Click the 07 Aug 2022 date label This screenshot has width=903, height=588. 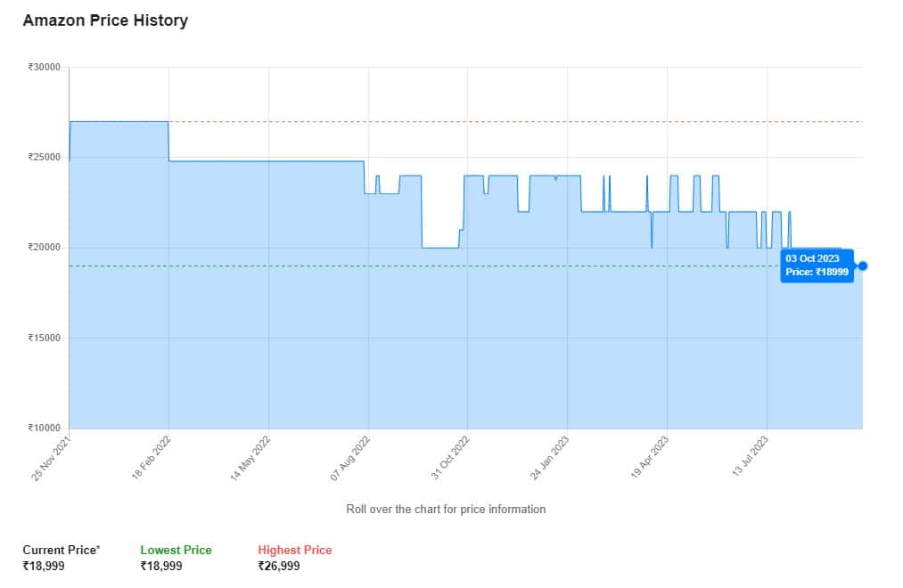tap(350, 457)
